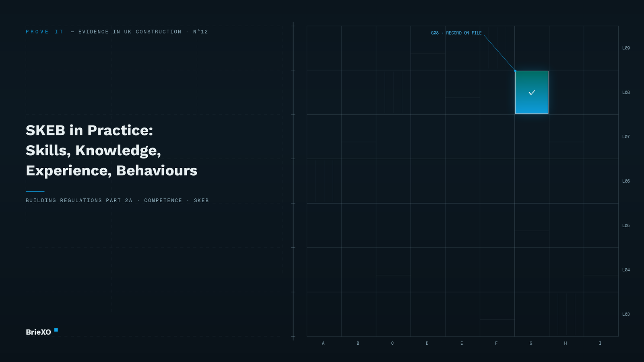The width and height of the screenshot is (644, 362).
Task: Click column label I
Action: coord(600,343)
